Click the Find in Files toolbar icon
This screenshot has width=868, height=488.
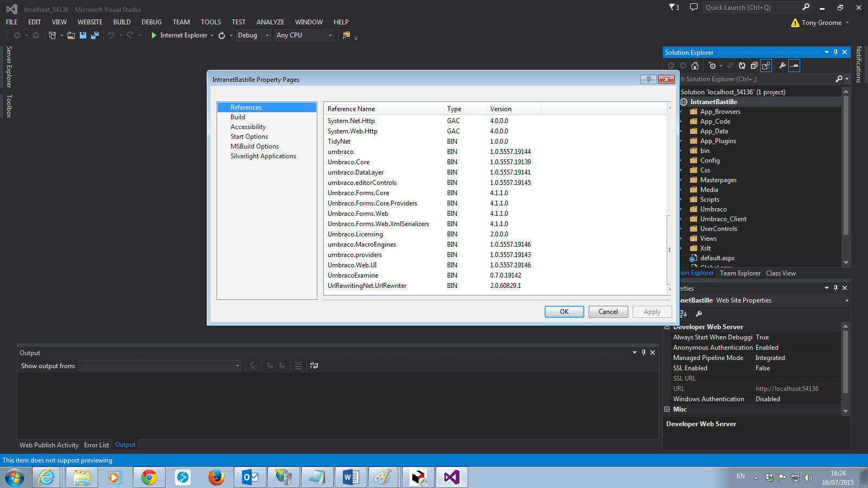[346, 35]
